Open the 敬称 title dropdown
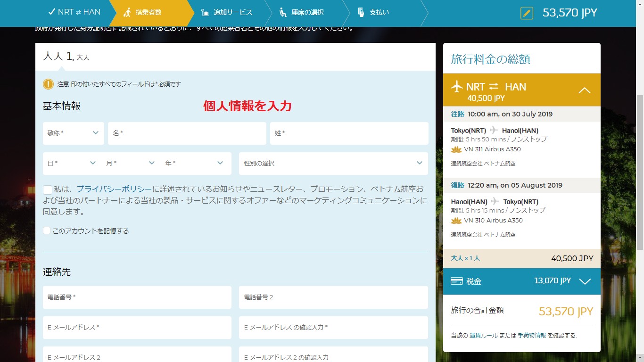 click(74, 133)
